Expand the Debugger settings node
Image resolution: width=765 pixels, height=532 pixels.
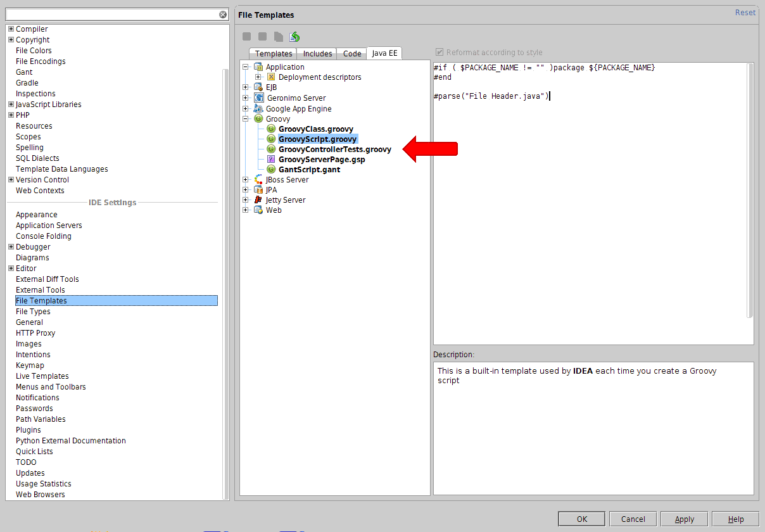point(11,247)
